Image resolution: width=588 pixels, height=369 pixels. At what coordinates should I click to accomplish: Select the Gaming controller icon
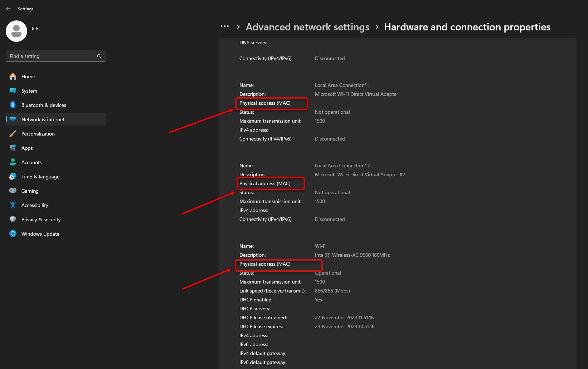13,191
